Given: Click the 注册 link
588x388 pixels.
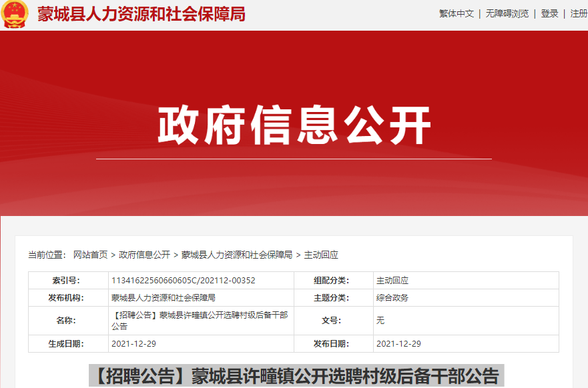Looking at the screenshot, I should (579, 14).
